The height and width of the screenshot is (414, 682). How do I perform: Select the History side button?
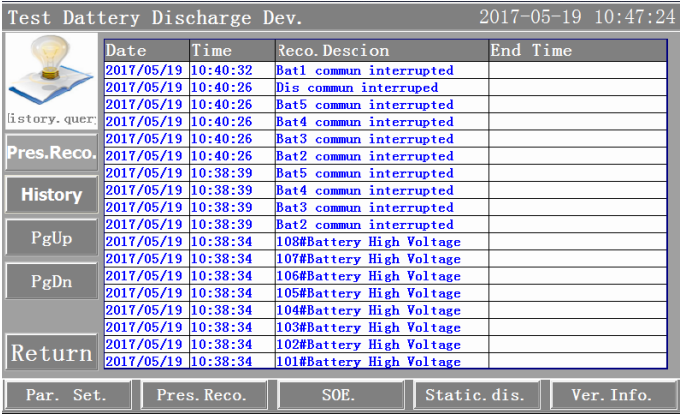click(x=51, y=195)
